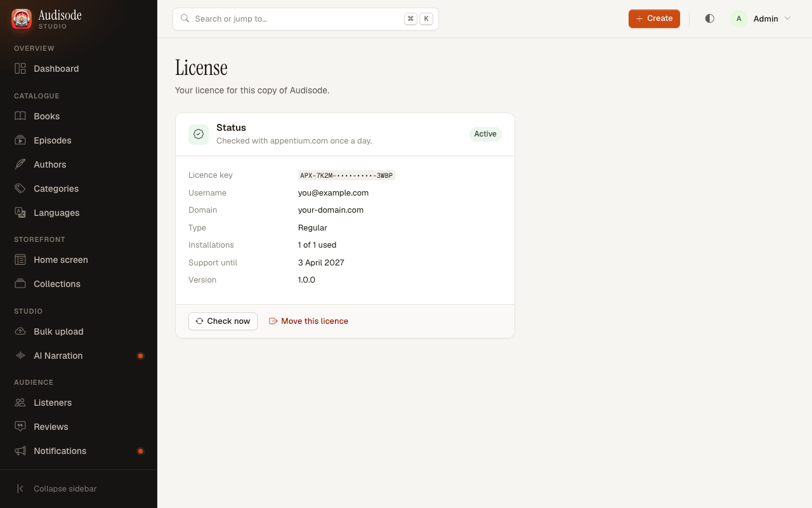Click the Episodes play-stack icon
The image size is (812, 508).
click(x=20, y=140)
